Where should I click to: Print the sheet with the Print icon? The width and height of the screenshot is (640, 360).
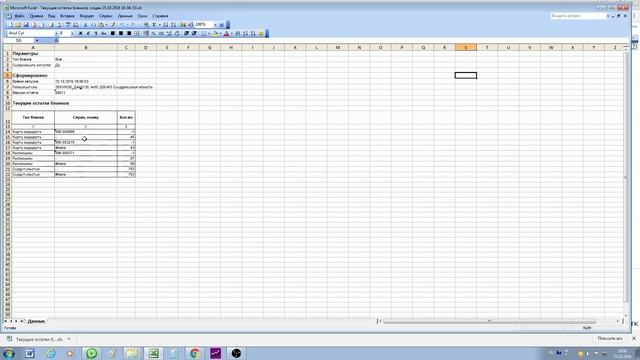coord(51,25)
